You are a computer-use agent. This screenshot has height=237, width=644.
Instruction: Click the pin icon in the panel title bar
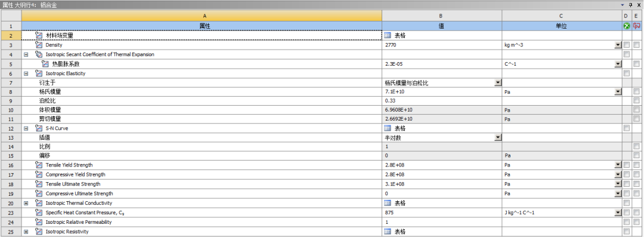coord(631,5)
